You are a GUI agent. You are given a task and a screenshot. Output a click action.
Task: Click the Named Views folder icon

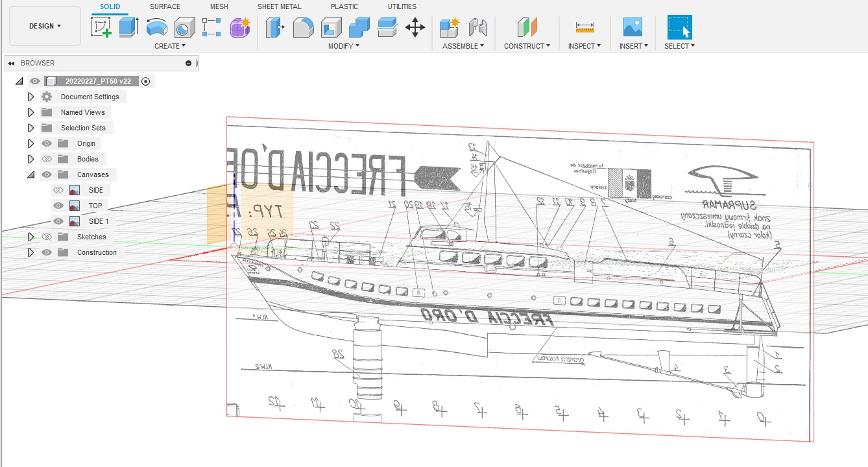pyautogui.click(x=47, y=112)
